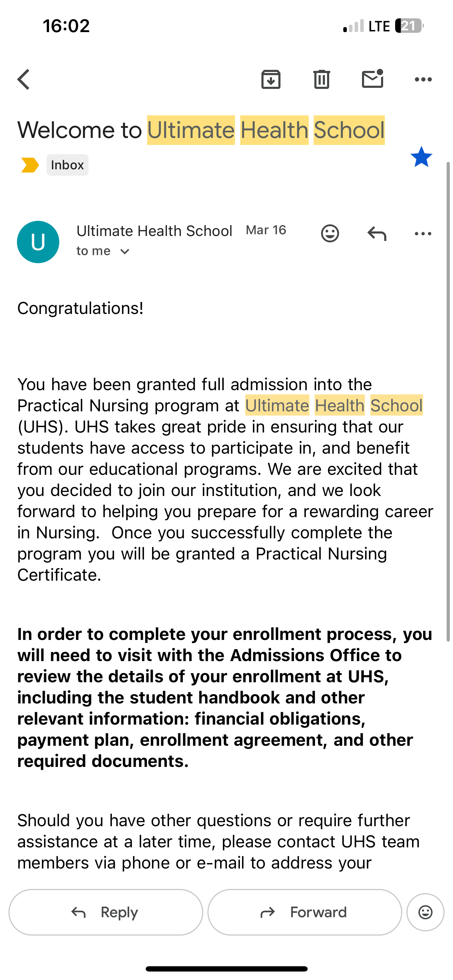Reply using arrow icon in message header
This screenshot has height=980, width=453.
[377, 233]
